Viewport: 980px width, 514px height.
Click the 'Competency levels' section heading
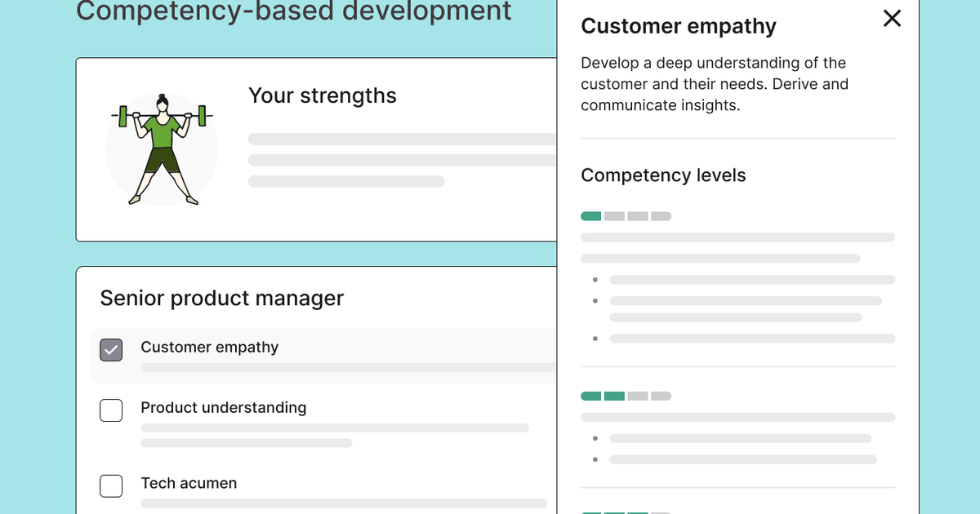(x=663, y=175)
